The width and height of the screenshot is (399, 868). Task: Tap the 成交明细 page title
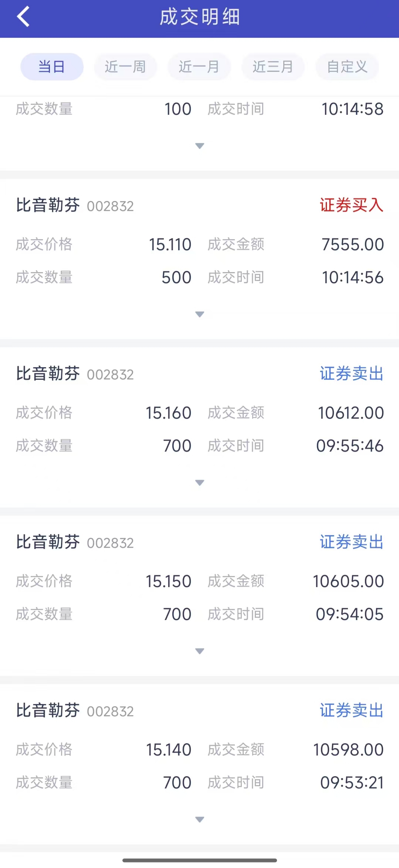[200, 17]
